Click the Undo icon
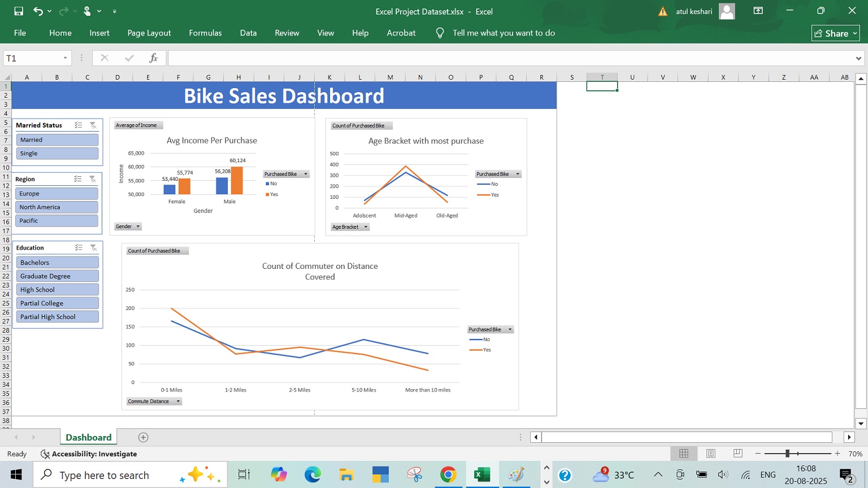The width and height of the screenshot is (868, 488). 38,11
